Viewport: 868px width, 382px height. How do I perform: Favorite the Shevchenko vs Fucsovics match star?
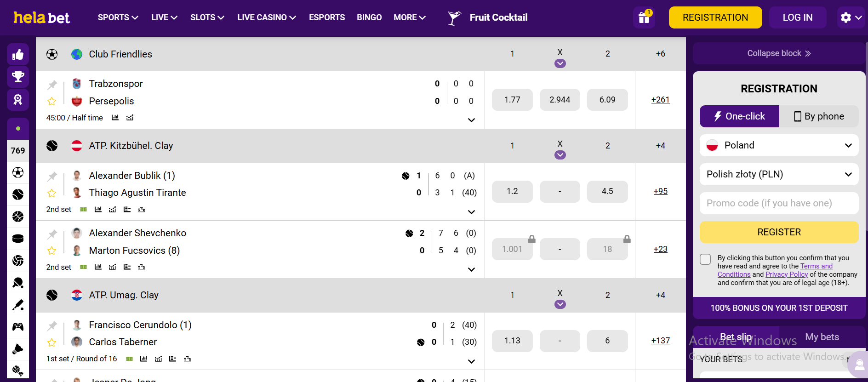click(52, 251)
